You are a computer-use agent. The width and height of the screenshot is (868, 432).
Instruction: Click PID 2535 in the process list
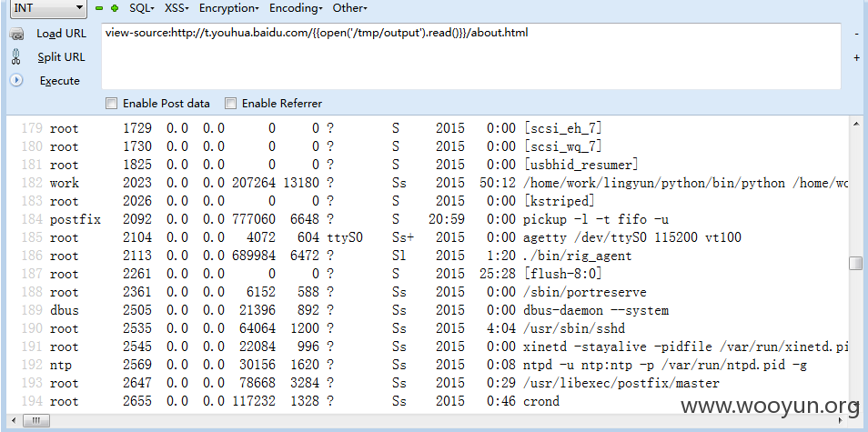pos(136,329)
